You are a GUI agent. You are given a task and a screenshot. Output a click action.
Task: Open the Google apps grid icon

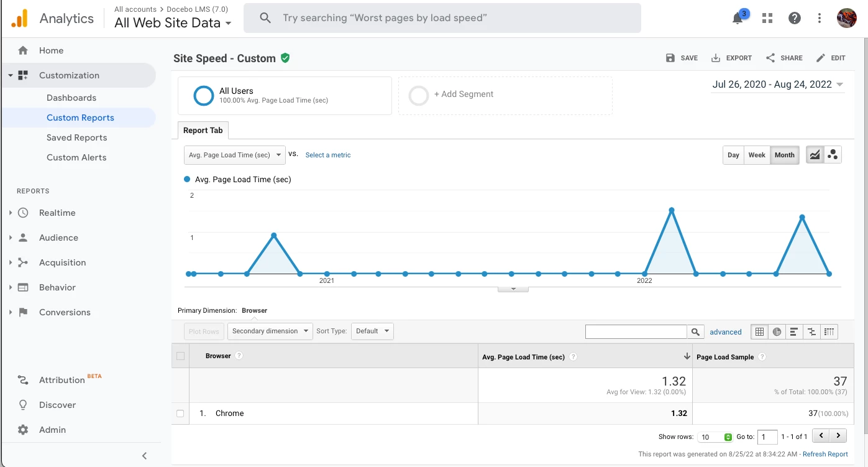click(767, 18)
